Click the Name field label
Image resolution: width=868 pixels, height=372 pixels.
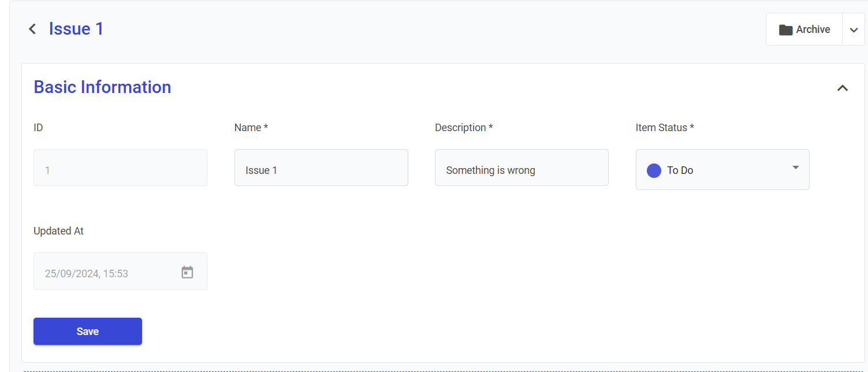(x=251, y=128)
